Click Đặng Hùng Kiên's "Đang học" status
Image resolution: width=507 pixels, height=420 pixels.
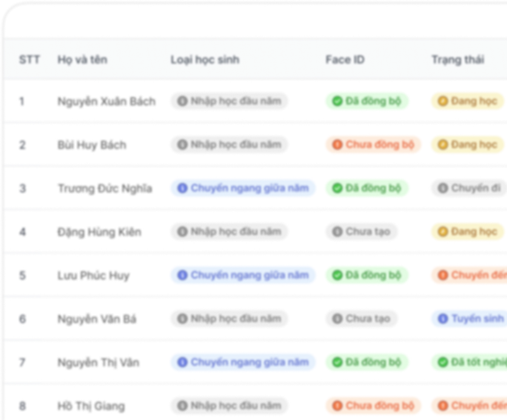468,232
